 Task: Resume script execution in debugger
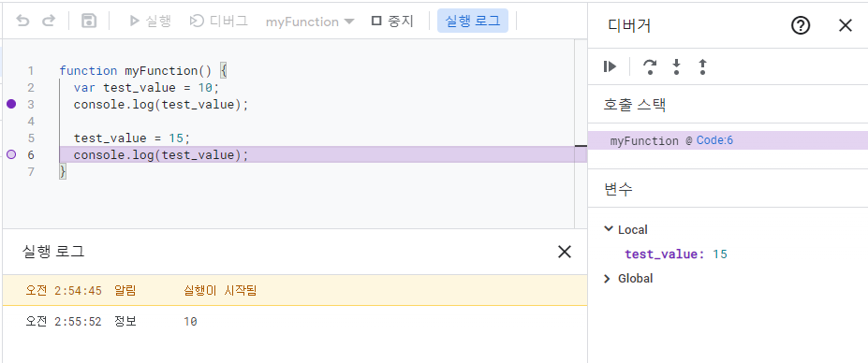(611, 67)
